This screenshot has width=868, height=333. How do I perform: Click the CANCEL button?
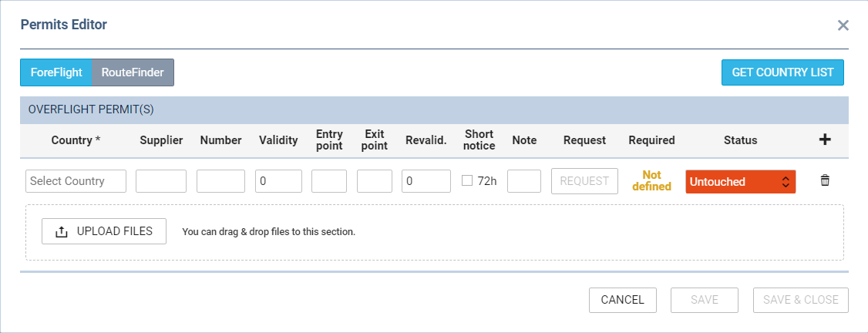pyautogui.click(x=623, y=300)
